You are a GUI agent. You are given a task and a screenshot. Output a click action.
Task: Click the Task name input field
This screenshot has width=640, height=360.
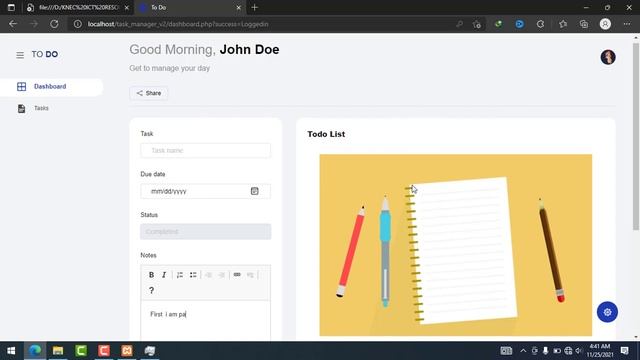tap(205, 150)
